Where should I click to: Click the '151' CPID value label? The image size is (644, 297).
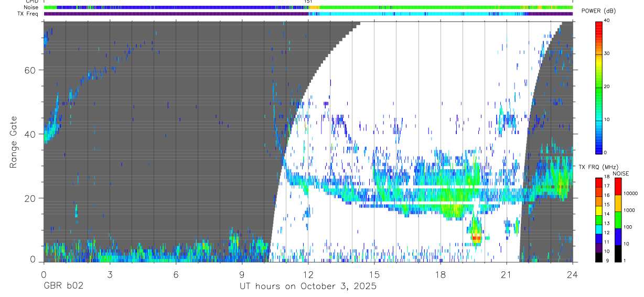click(308, 2)
